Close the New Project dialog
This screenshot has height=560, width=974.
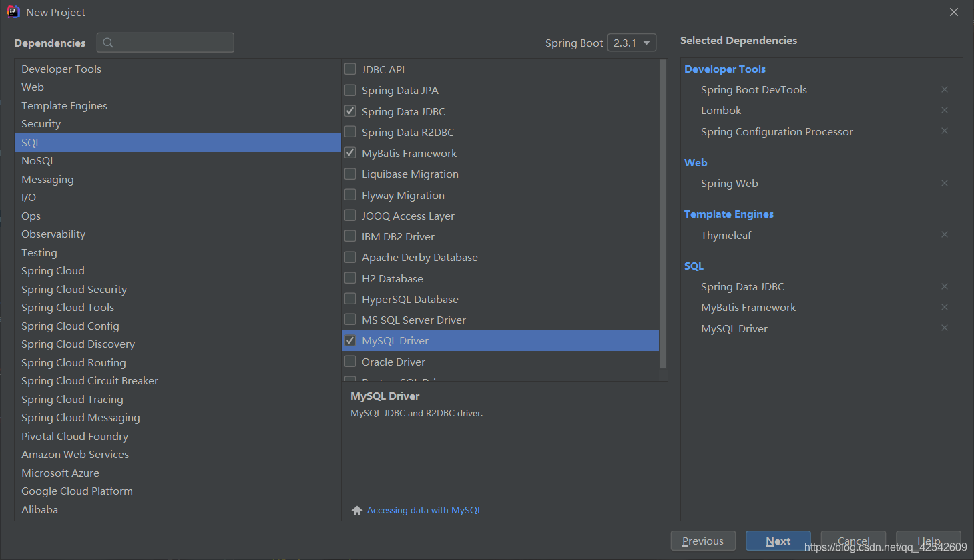point(954,12)
